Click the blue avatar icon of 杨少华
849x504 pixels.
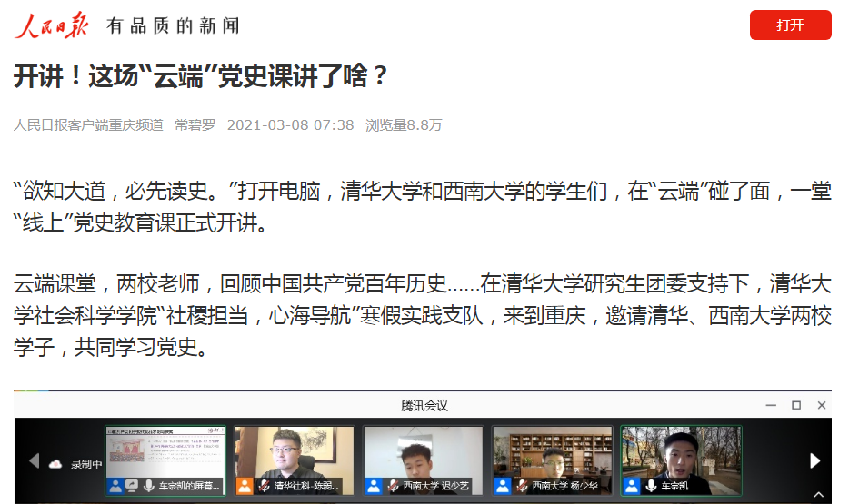pyautogui.click(x=503, y=486)
